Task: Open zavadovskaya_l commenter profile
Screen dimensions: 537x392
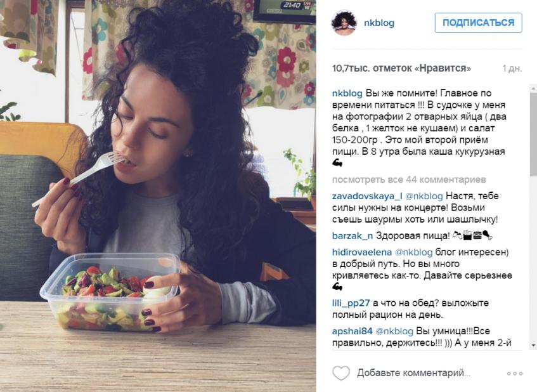Action: pyautogui.click(x=367, y=196)
